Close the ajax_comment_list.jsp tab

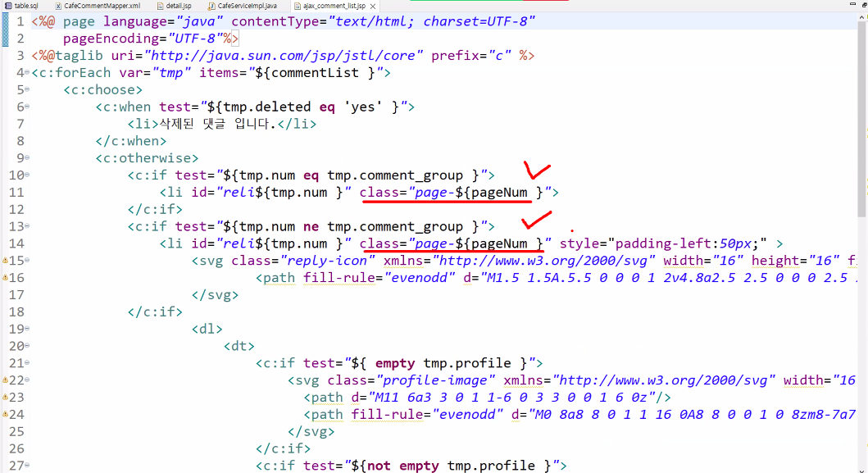click(373, 6)
